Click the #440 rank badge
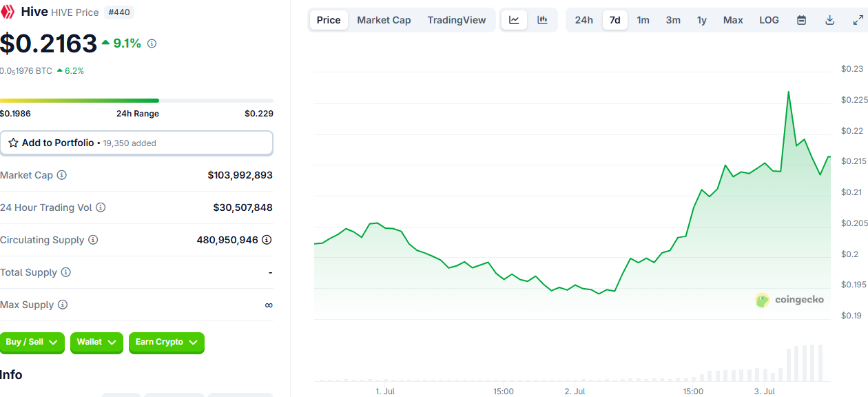Screen dimensions: 868x397 120,12
